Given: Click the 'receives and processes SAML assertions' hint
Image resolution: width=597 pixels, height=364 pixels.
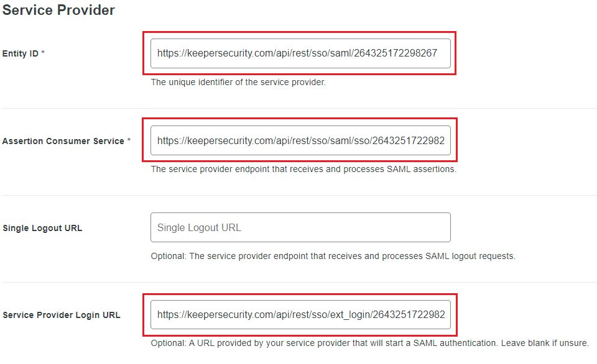Looking at the screenshot, I should 303,169.
